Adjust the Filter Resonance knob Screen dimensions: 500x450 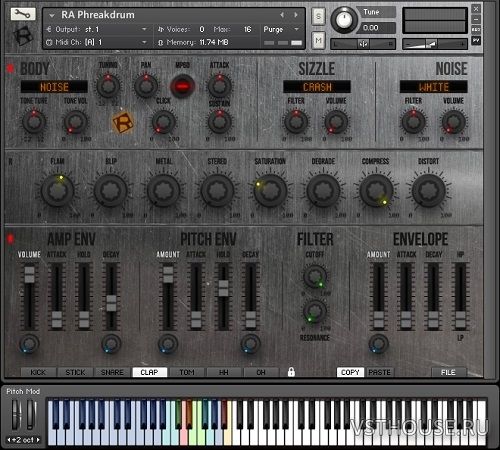pyautogui.click(x=315, y=311)
